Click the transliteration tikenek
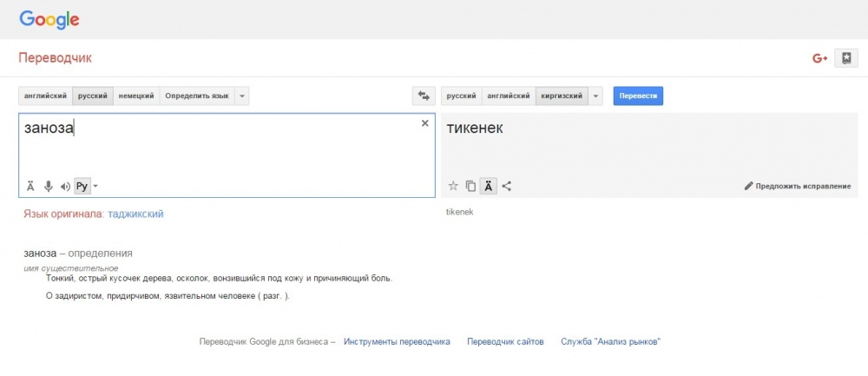 459,212
